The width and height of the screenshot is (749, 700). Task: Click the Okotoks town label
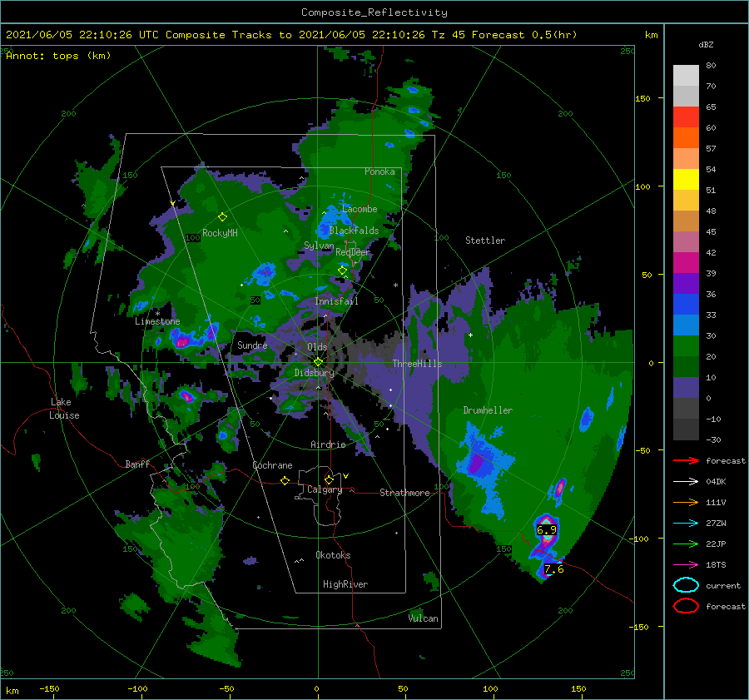(333, 555)
